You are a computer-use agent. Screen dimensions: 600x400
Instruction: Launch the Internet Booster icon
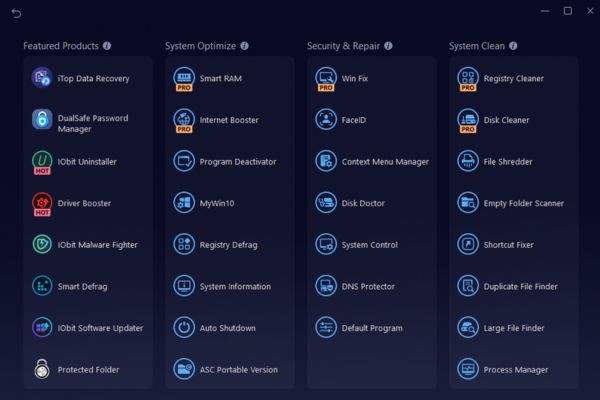[184, 120]
